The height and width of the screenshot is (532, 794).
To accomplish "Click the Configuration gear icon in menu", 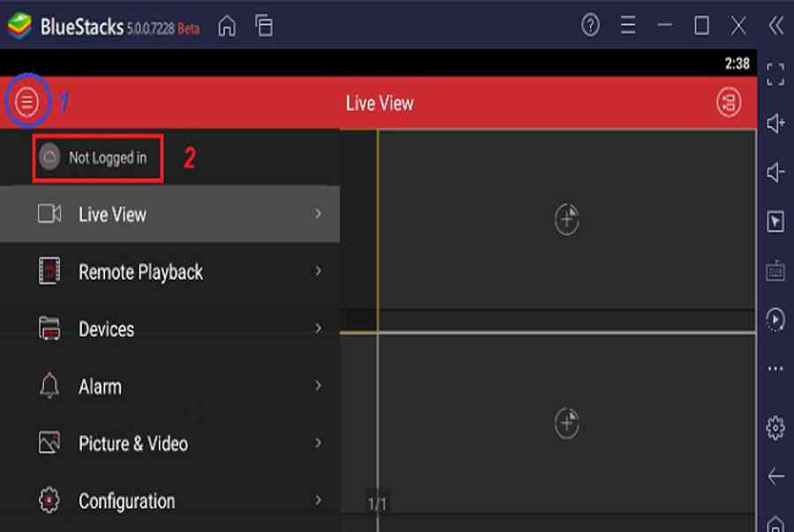I will click(49, 500).
